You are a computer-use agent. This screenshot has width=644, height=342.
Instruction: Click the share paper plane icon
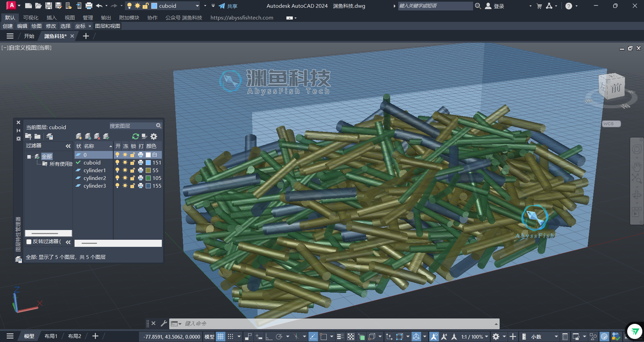point(222,6)
